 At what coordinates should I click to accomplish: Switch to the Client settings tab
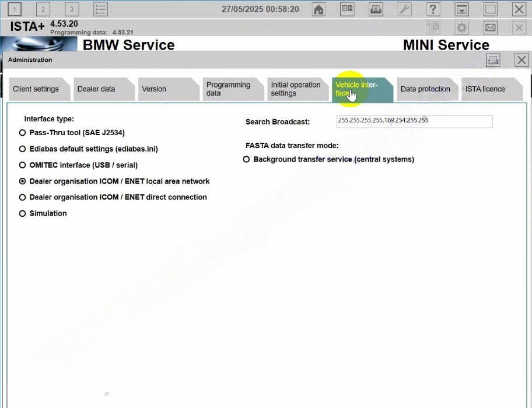click(x=39, y=89)
